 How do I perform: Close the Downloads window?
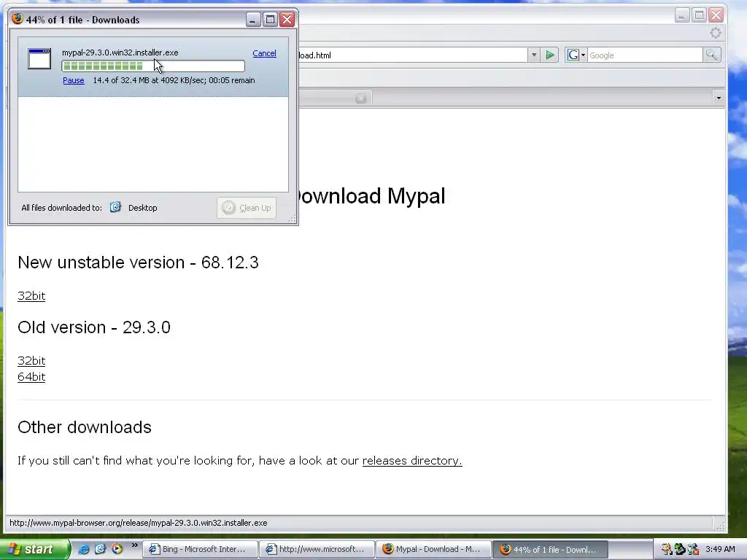287,20
